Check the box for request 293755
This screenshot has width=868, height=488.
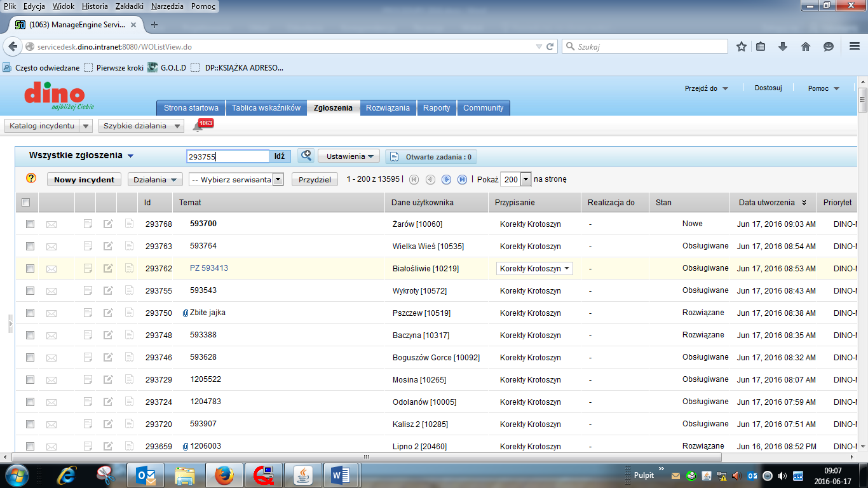(x=30, y=291)
